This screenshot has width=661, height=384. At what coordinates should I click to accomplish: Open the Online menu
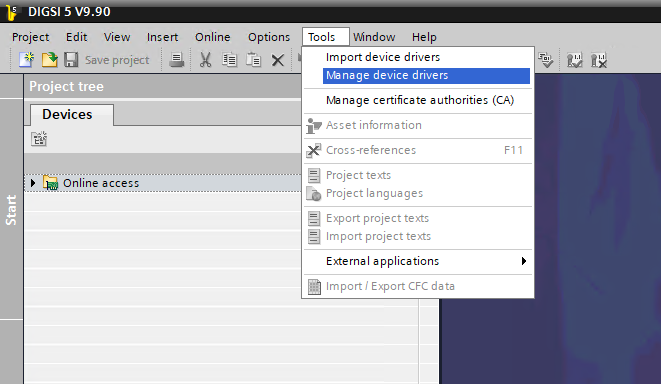pyautogui.click(x=212, y=37)
